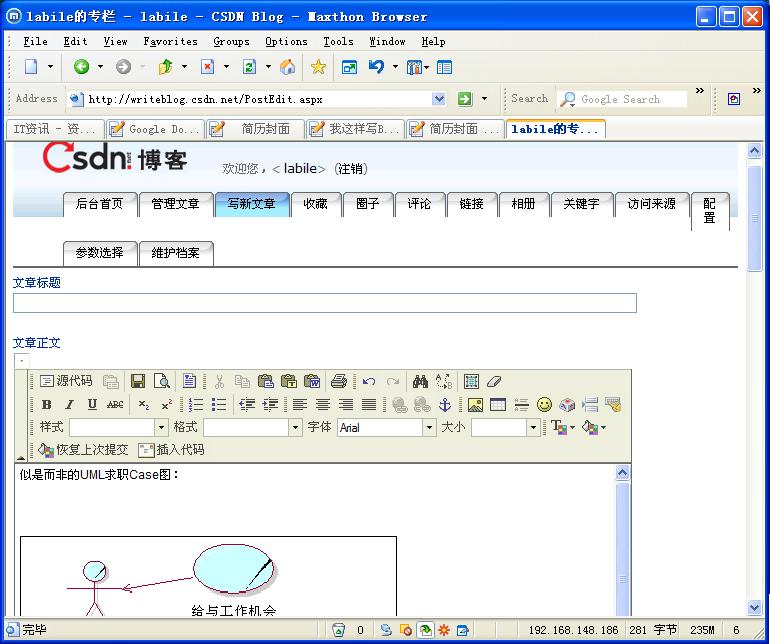
Task: Click the 注销 logout link
Action: pos(351,169)
